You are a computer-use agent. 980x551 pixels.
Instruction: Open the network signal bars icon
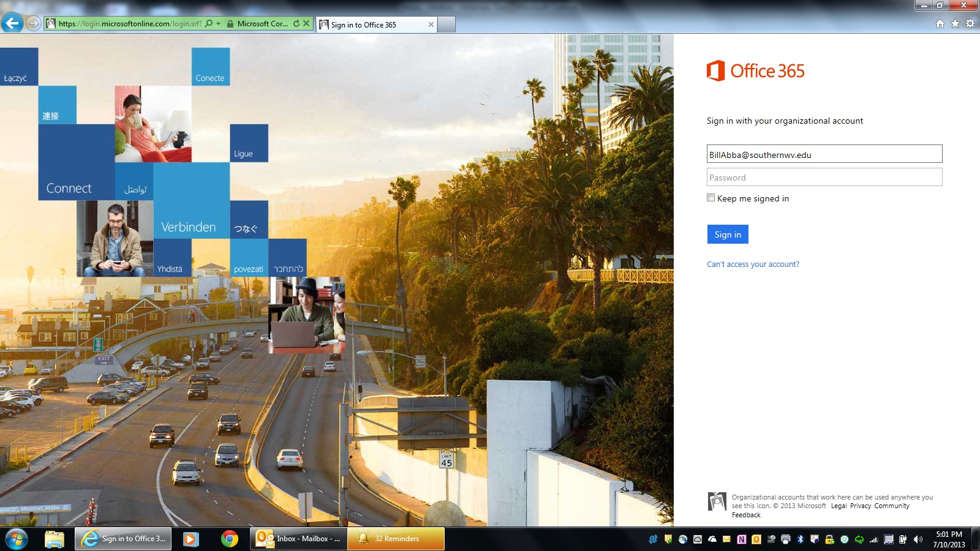click(874, 539)
